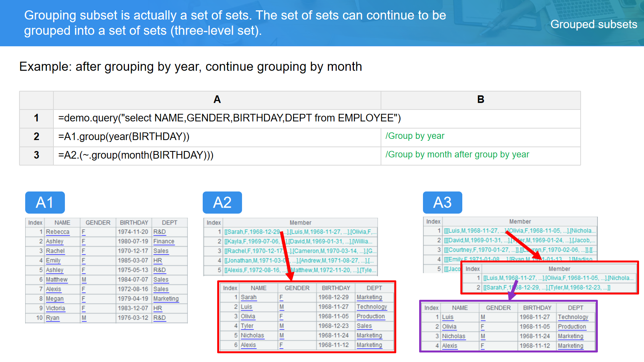644x362 pixels.
Task: Click the '/Group by year' comment cell
Action: click(x=415, y=136)
